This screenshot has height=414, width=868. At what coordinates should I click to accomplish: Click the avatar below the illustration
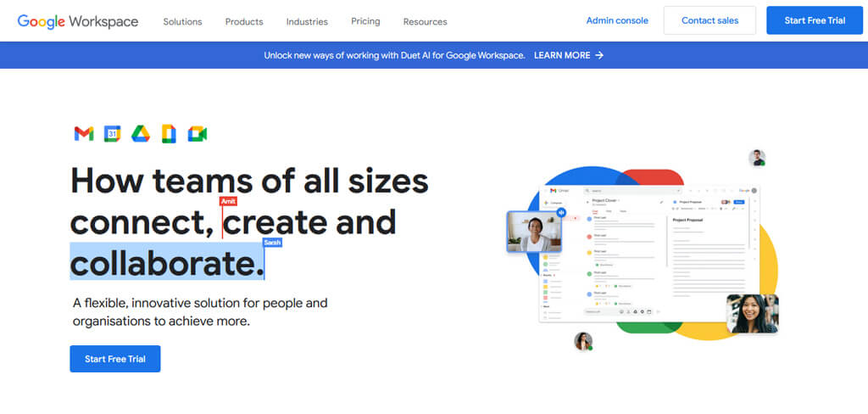pyautogui.click(x=583, y=341)
